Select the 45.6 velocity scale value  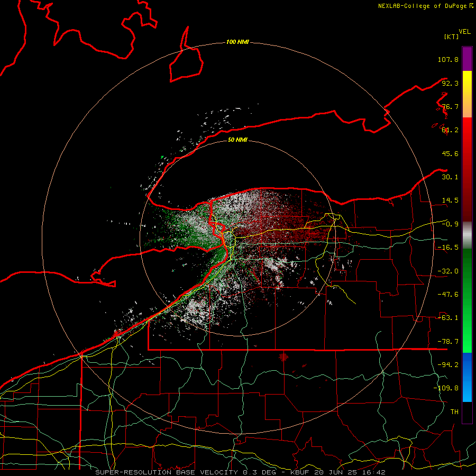(450, 153)
